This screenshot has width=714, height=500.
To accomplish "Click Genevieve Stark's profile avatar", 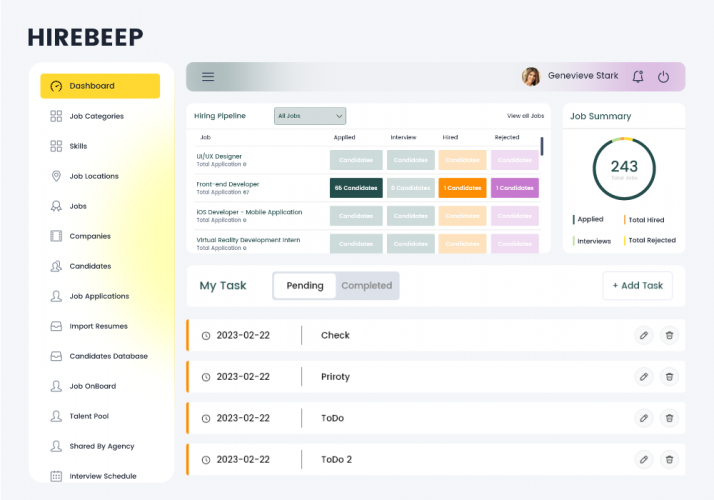I will tap(531, 76).
